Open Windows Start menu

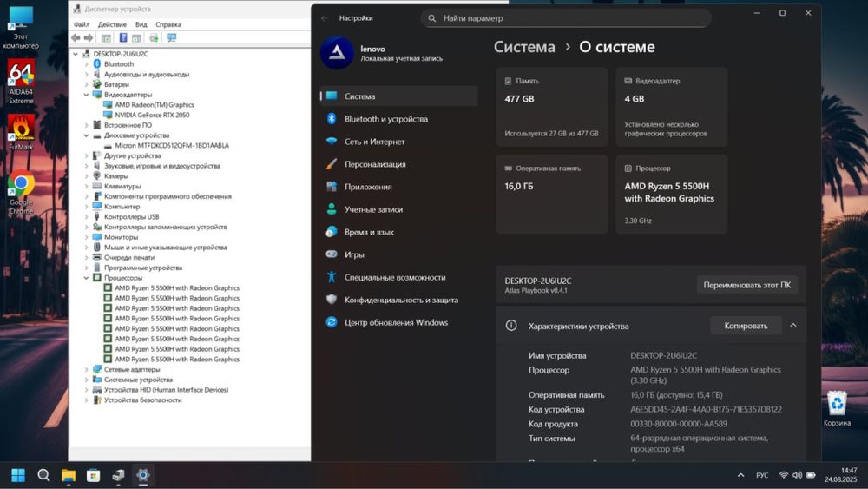(x=18, y=475)
